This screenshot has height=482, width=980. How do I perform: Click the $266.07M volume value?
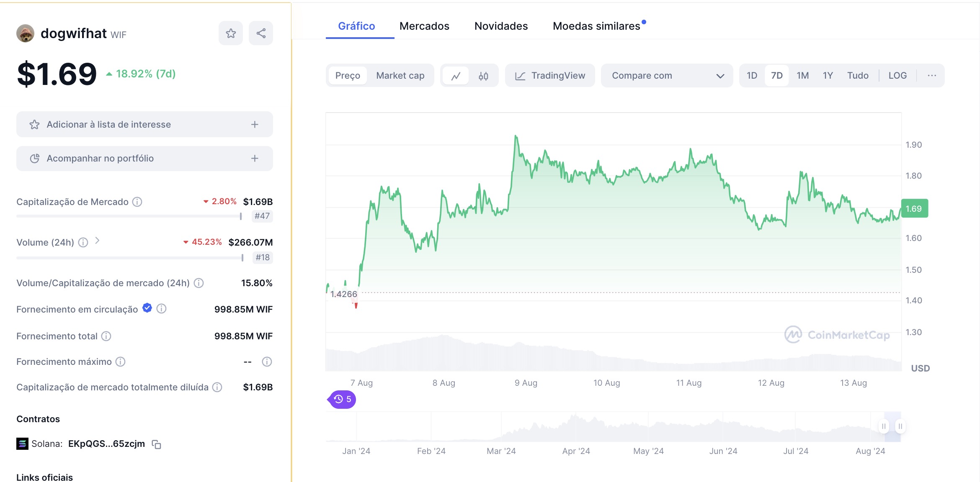click(x=250, y=242)
